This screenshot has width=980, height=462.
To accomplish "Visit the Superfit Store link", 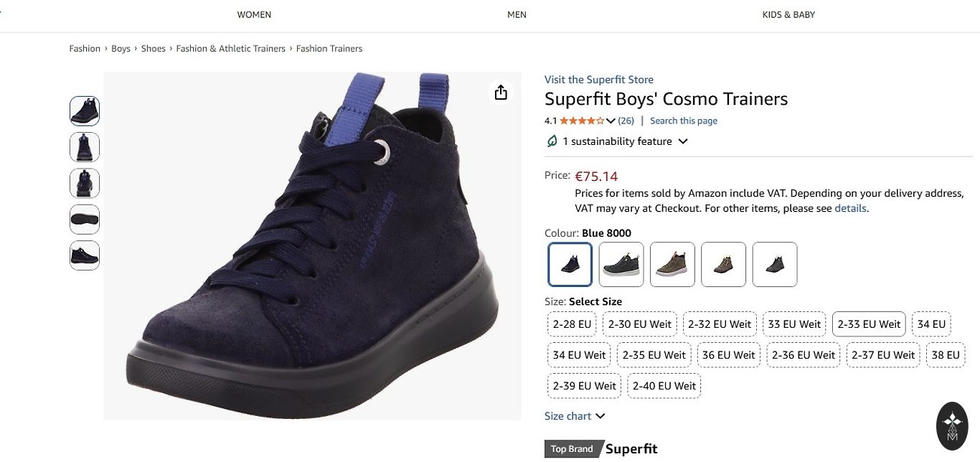I will click(x=598, y=80).
